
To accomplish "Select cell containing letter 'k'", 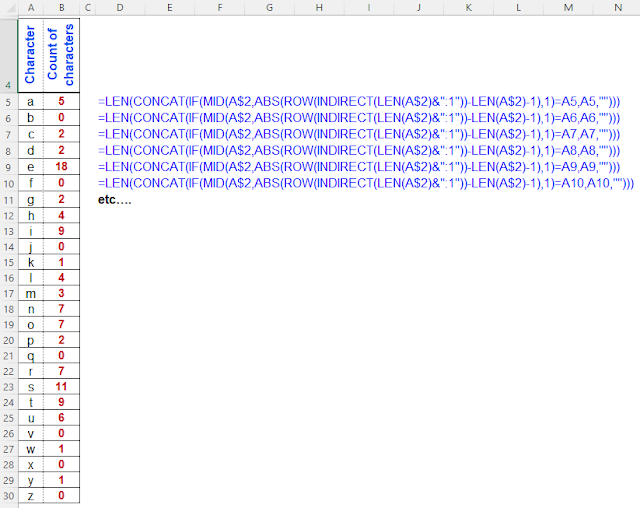I will (31, 262).
